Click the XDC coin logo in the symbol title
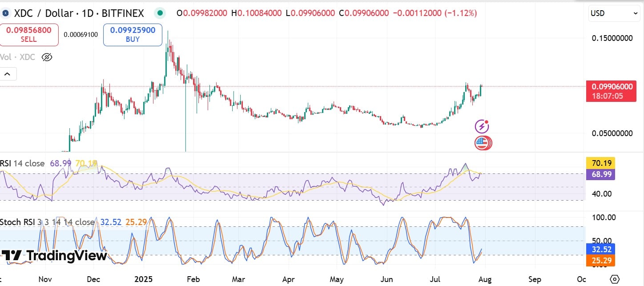644x286 pixels. click(x=5, y=13)
